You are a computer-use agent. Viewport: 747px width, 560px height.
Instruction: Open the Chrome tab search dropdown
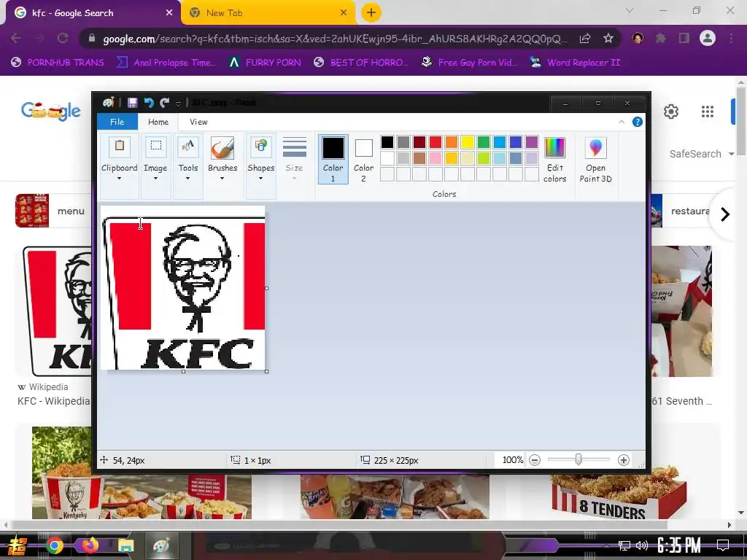point(630,10)
